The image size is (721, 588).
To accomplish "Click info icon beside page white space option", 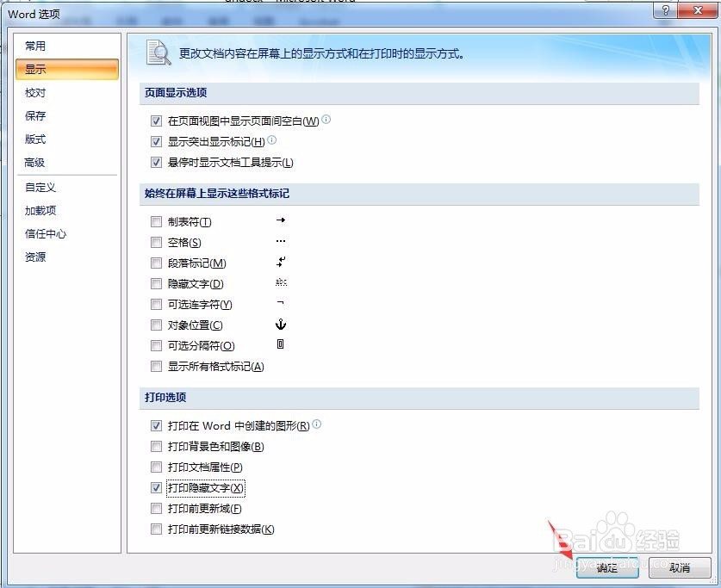I will pyautogui.click(x=326, y=120).
